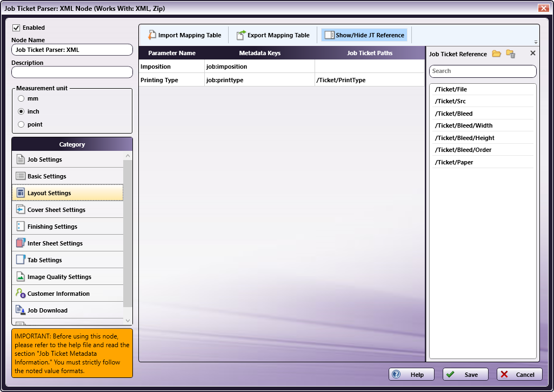Click the /Ticket/PrintType job ticket path cell
Screen dimensions: 554x392
tap(370, 80)
